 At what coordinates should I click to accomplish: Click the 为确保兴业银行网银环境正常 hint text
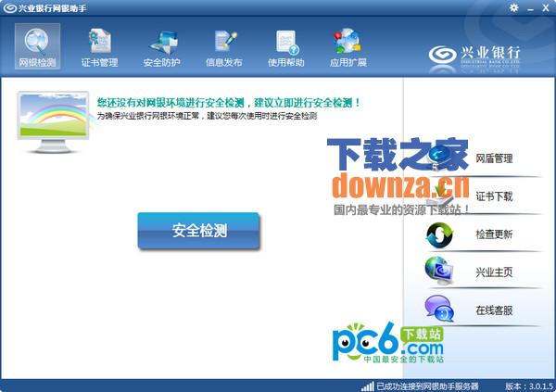click(x=207, y=116)
